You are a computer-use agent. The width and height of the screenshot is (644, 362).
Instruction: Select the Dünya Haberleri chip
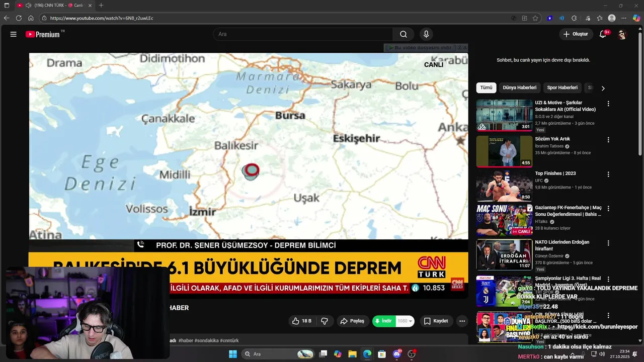pyautogui.click(x=519, y=87)
